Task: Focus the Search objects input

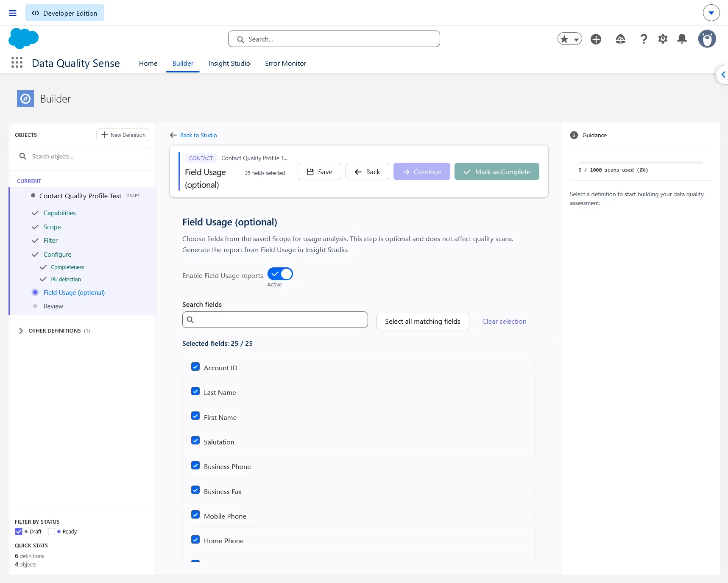Action: click(x=83, y=156)
